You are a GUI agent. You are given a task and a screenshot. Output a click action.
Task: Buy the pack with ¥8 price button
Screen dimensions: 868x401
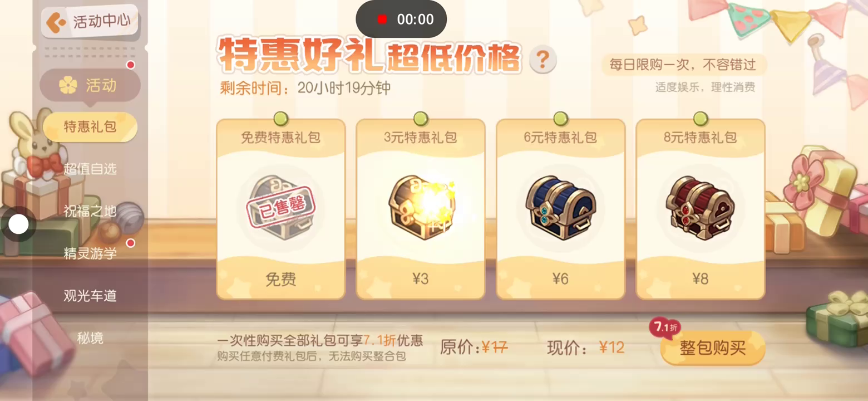tap(701, 278)
